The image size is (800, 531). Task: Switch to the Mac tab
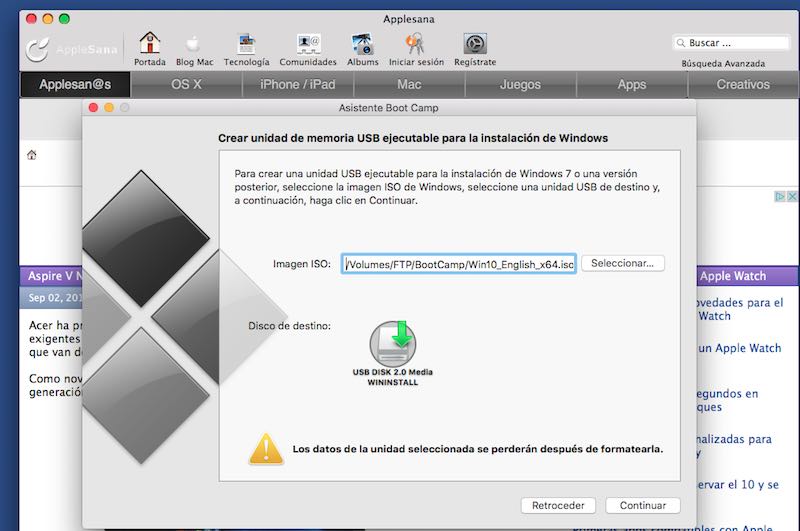click(409, 84)
